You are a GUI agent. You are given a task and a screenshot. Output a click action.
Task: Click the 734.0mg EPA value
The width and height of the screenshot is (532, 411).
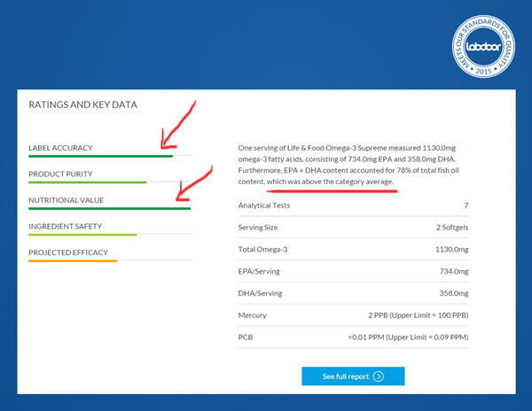pyautogui.click(x=454, y=271)
